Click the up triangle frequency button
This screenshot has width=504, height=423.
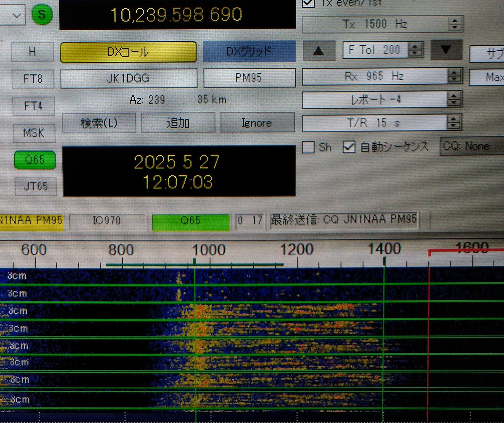pyautogui.click(x=319, y=51)
